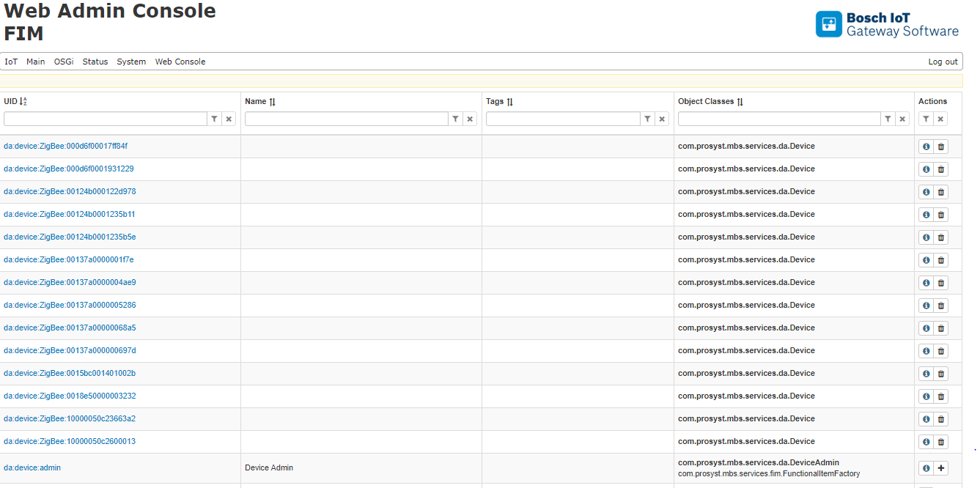Click the Log out link
Viewport: 980px width, 488px height.
943,62
